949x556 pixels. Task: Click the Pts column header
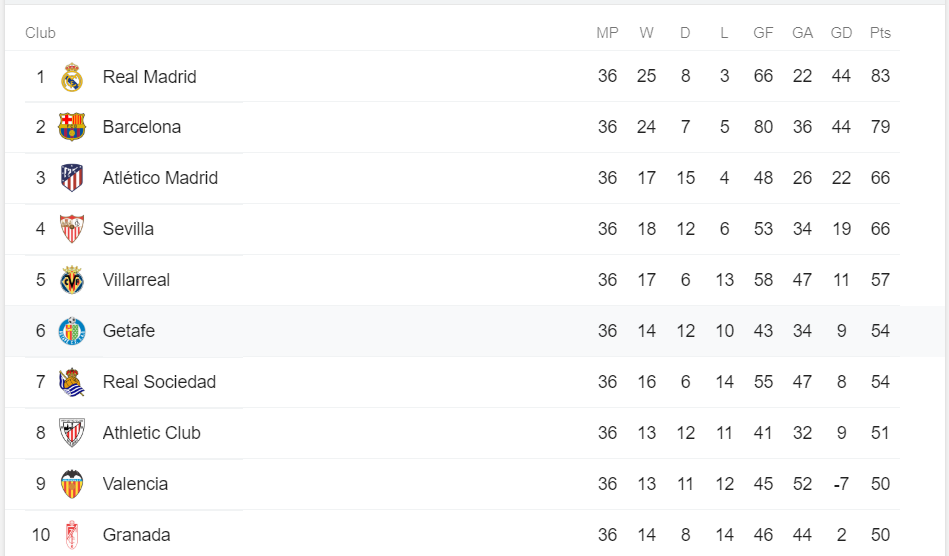click(880, 33)
